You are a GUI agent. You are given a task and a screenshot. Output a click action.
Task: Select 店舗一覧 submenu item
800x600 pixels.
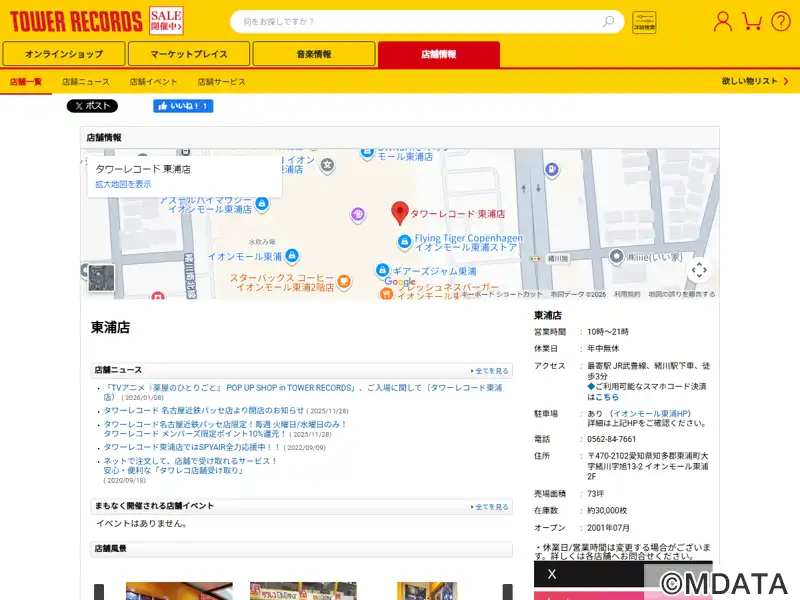click(26, 82)
